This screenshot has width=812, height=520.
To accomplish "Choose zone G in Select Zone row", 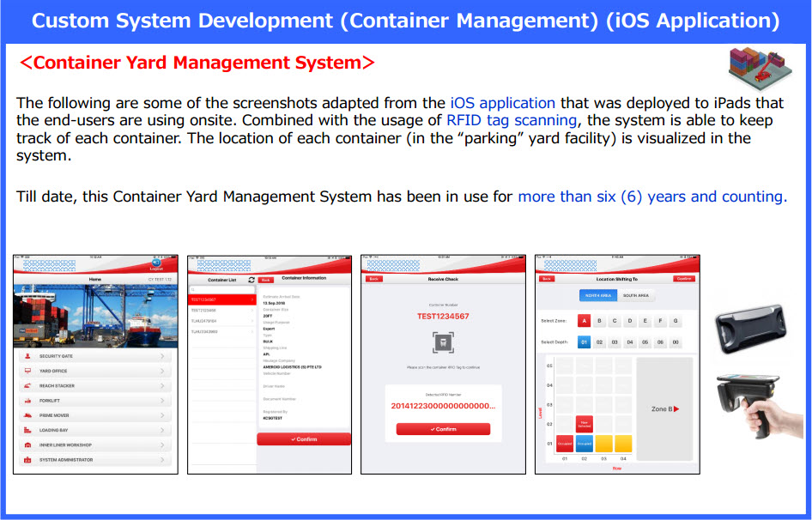I will (676, 321).
